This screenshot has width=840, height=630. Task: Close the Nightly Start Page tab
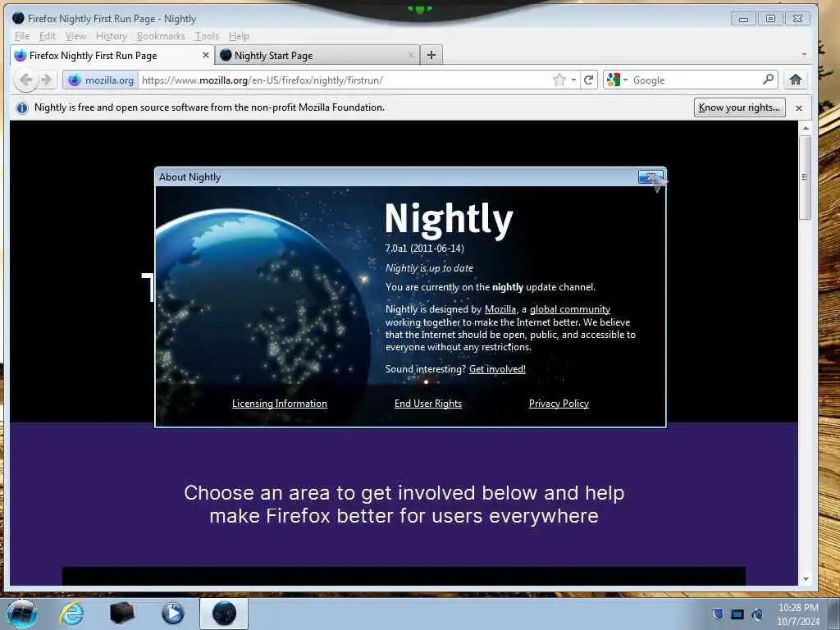pos(411,55)
